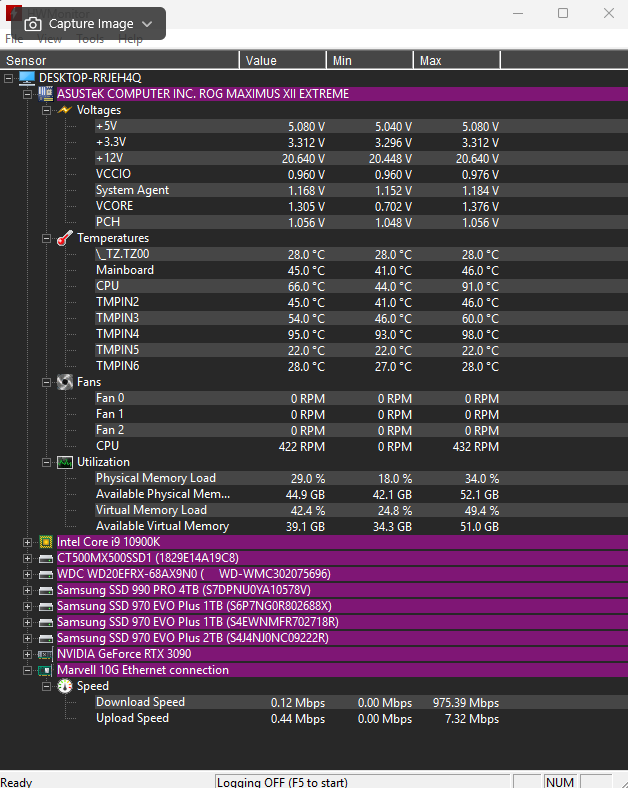Expand the Samsung 970 EVO Plus S4EWNMFR702718R node
628x788 pixels.
pyautogui.click(x=28, y=623)
